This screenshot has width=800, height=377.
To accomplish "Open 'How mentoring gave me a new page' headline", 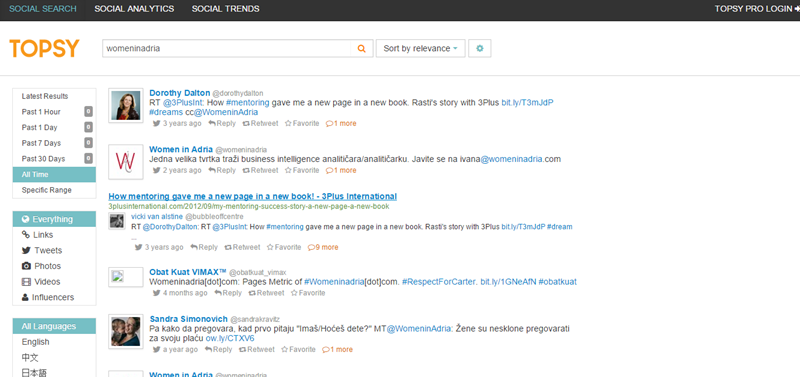I will [x=253, y=196].
